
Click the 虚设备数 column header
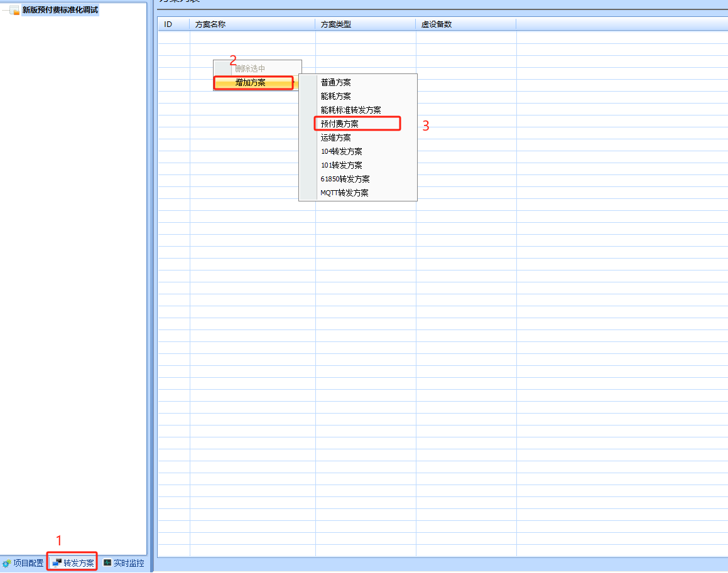point(437,24)
